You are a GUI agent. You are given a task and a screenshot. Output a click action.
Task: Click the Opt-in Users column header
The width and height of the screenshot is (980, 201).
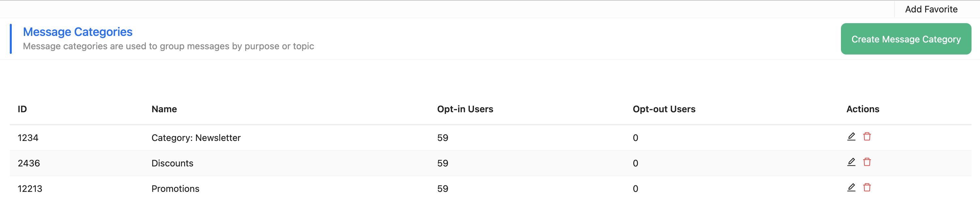coord(465,109)
